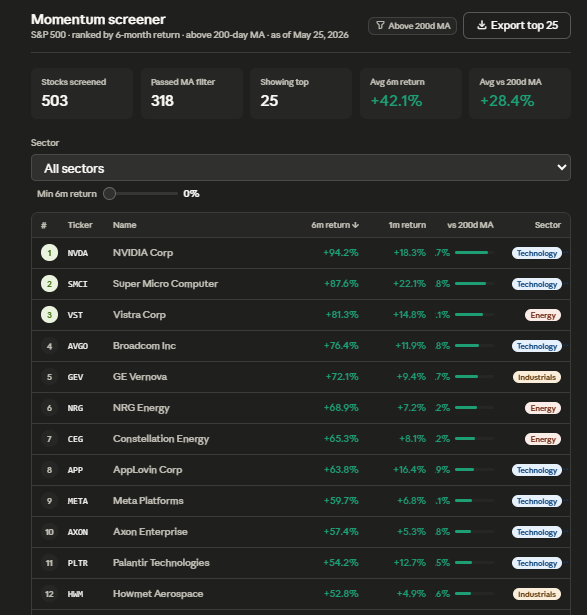
Task: Select the AXON ticker cell
Action: (78, 532)
